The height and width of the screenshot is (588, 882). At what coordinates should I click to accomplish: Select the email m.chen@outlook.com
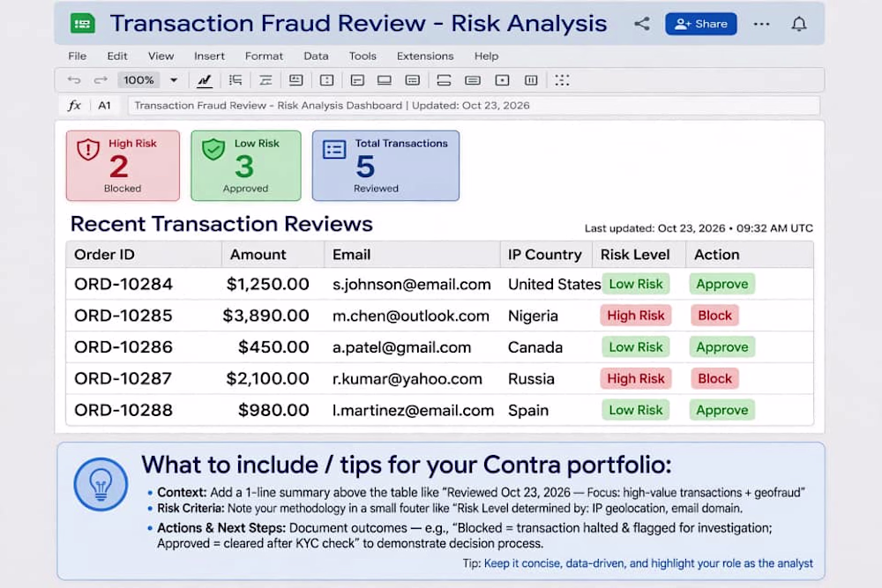tap(411, 316)
